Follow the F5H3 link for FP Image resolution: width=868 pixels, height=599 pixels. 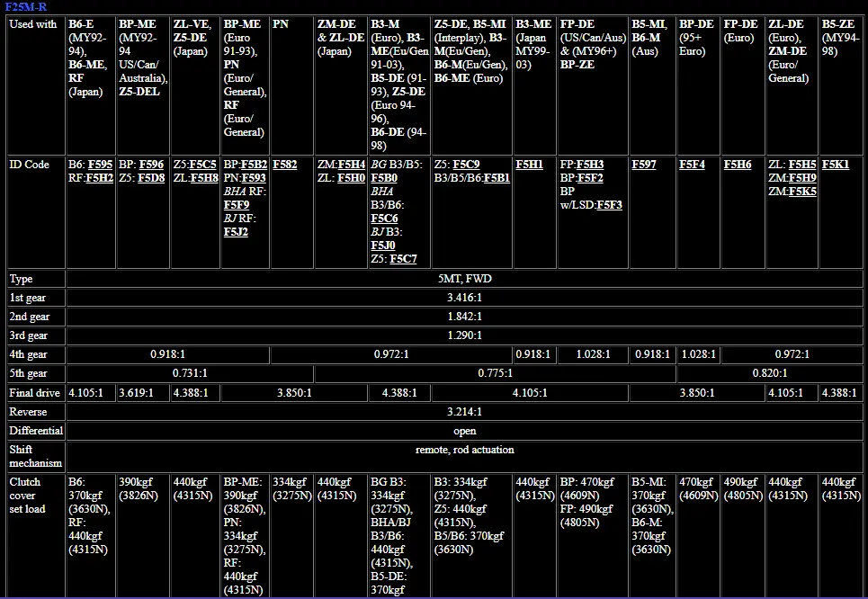(590, 165)
